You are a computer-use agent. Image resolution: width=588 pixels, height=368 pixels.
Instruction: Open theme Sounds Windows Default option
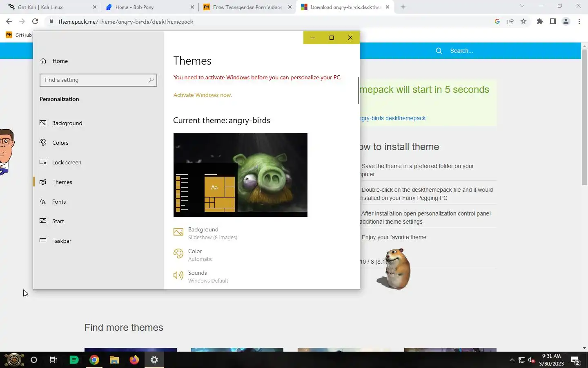point(201,276)
